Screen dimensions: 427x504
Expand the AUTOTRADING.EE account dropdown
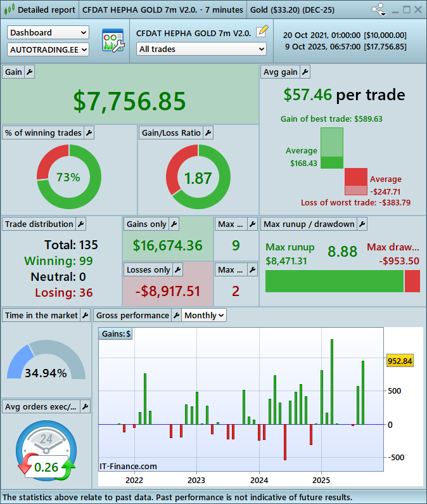point(48,49)
